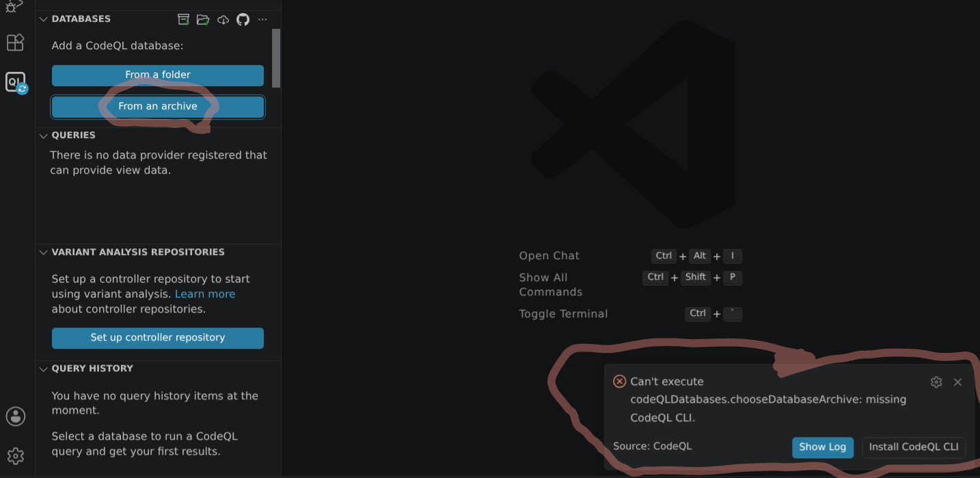
Task: Click the Open Chat shortcut label
Action: tap(549, 256)
